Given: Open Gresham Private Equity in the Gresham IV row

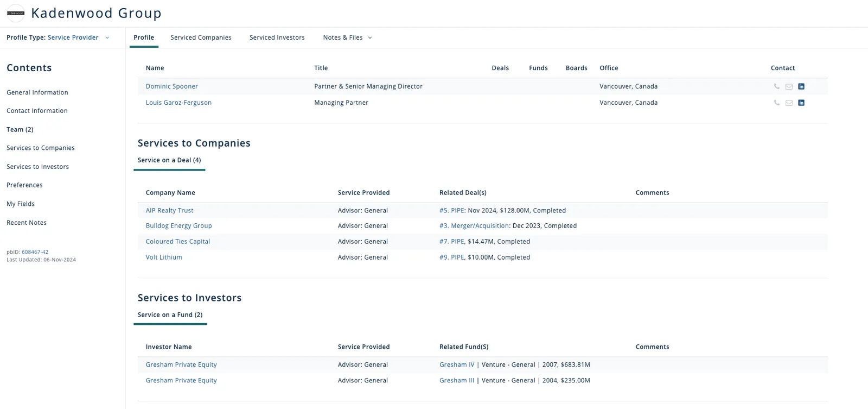Looking at the screenshot, I should pyautogui.click(x=181, y=365).
